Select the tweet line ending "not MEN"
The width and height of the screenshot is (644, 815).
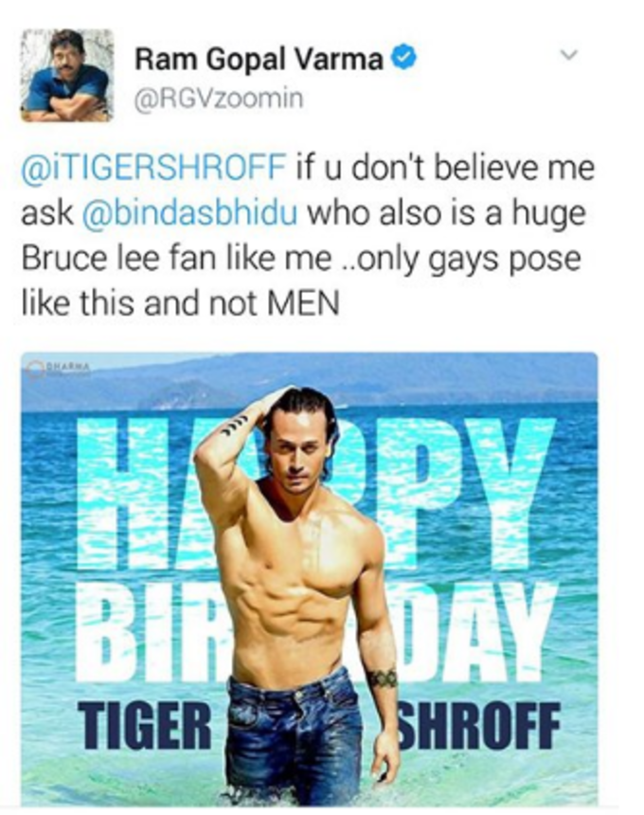(x=180, y=303)
